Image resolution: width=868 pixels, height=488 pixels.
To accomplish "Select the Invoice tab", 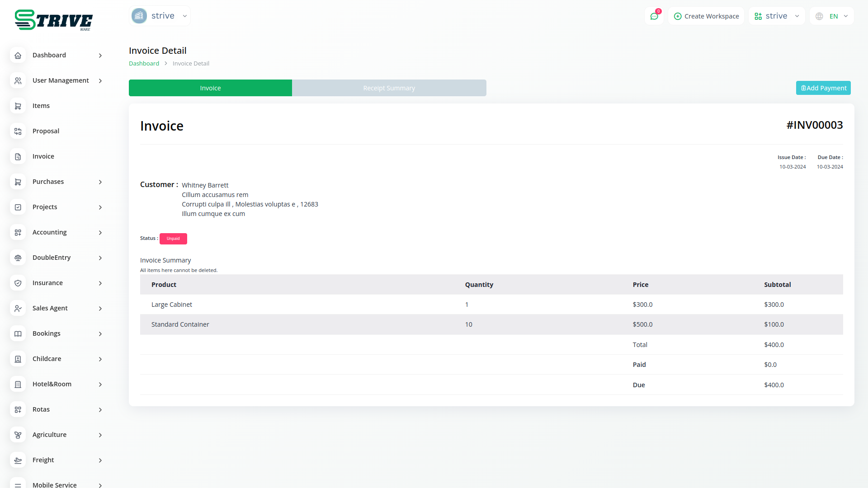I will 210,88.
